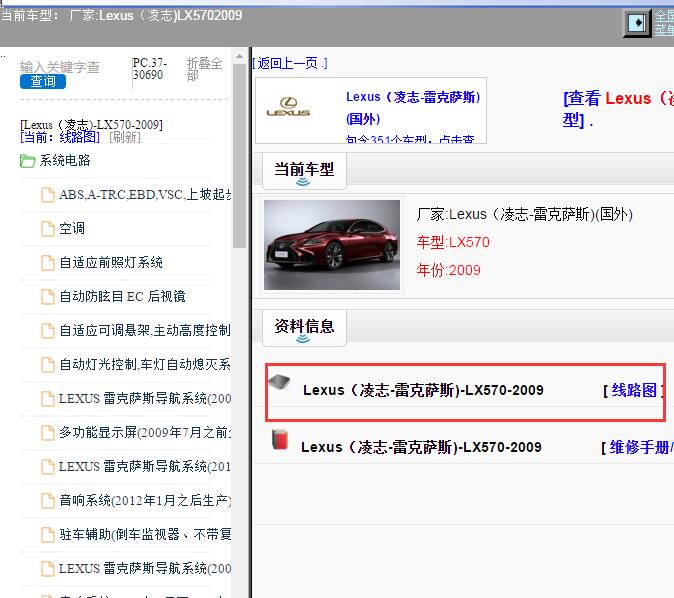The width and height of the screenshot is (674, 598).
Task: Click document icon beside 自适应可调悬架
Action: [x=48, y=331]
